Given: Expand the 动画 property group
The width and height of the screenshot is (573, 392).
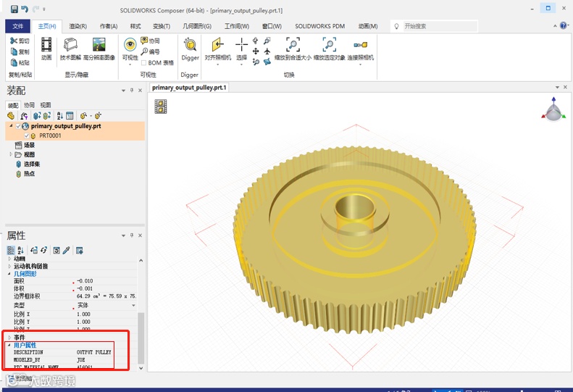Looking at the screenshot, I should [x=9, y=259].
